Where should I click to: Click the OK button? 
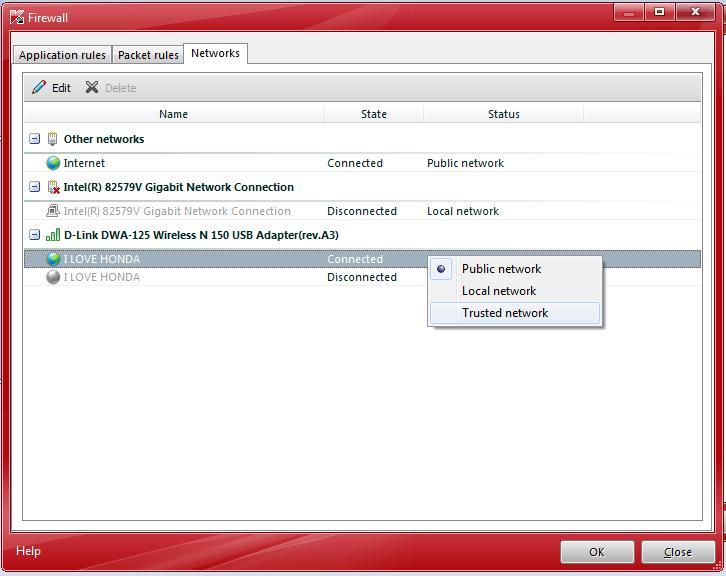[597, 552]
